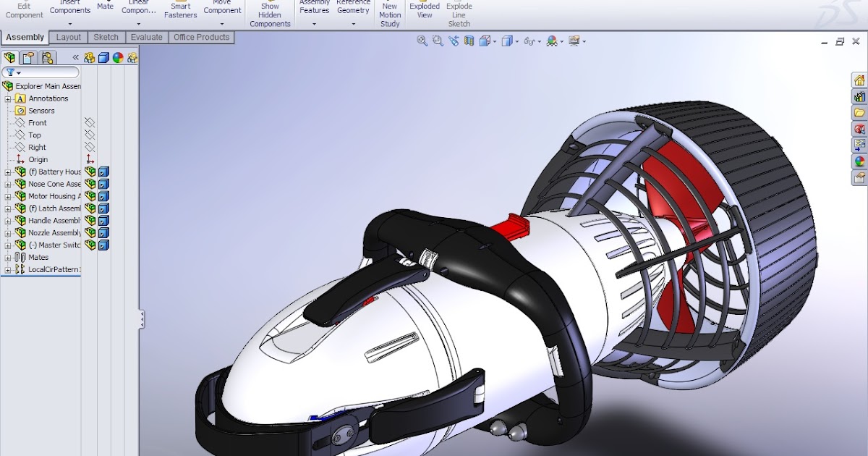Expand the Battery Housing assembly node
The width and height of the screenshot is (868, 456).
pyautogui.click(x=8, y=172)
